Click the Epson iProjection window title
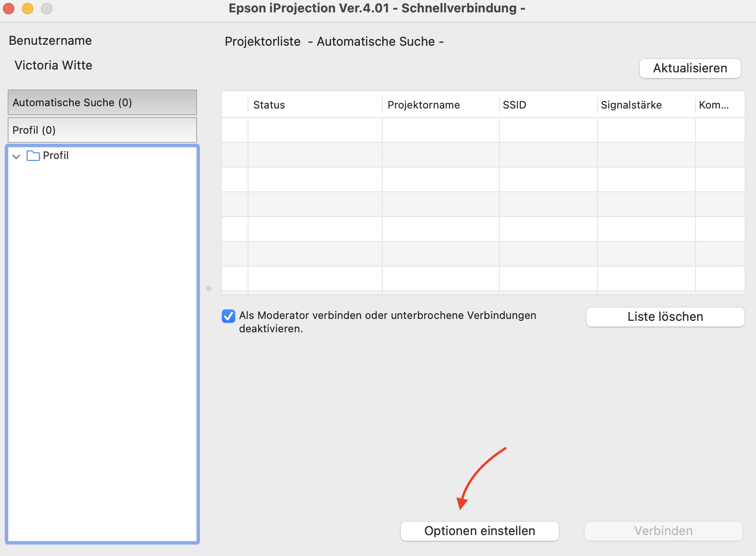 [377, 8]
